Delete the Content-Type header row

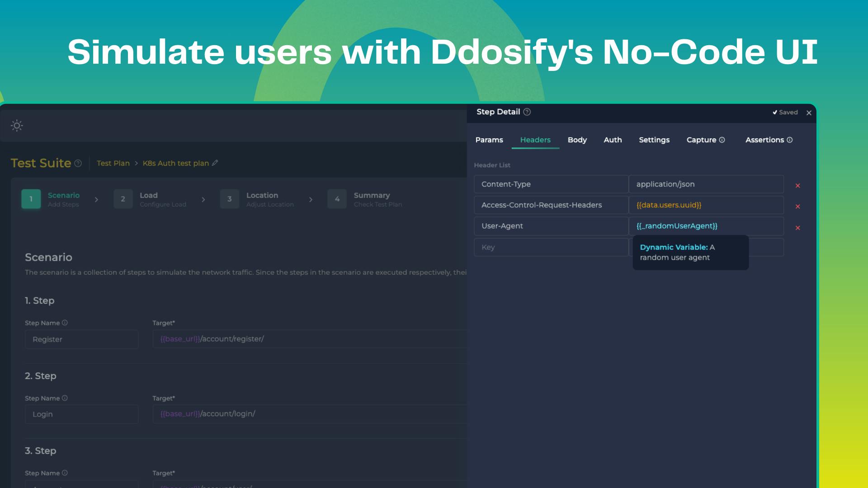[x=798, y=186]
